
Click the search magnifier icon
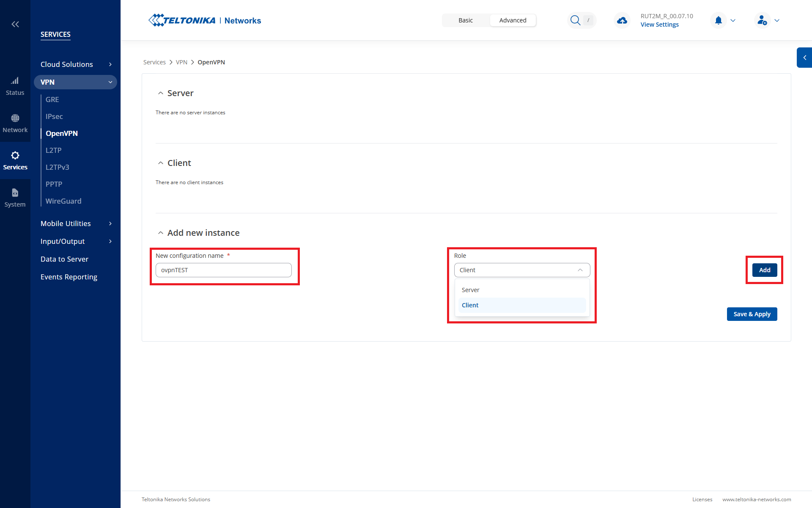tap(575, 20)
